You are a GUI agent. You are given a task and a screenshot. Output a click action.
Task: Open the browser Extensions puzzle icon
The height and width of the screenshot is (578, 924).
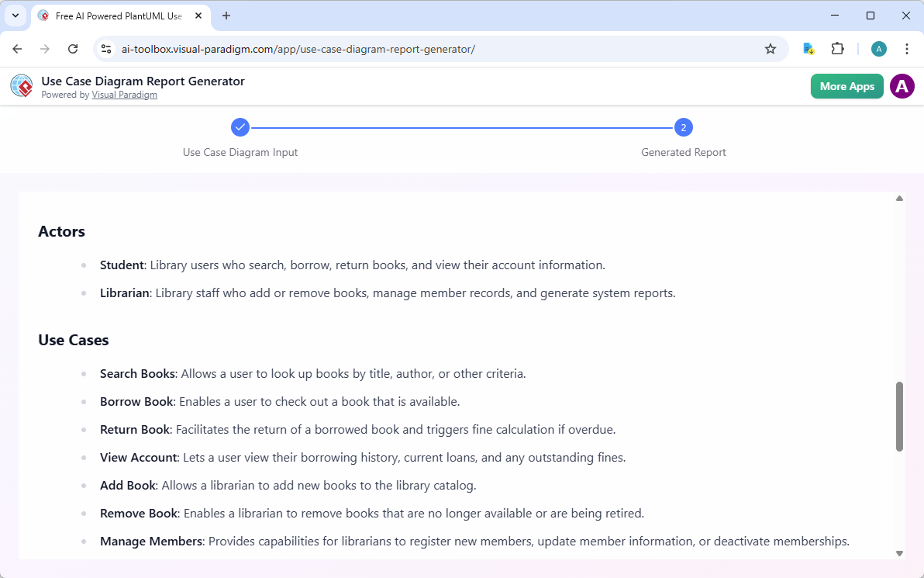tap(838, 48)
